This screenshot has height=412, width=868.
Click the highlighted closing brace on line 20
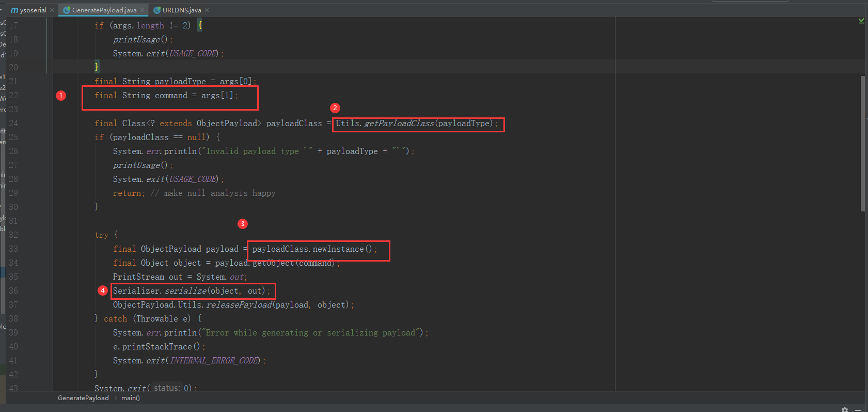[97, 67]
